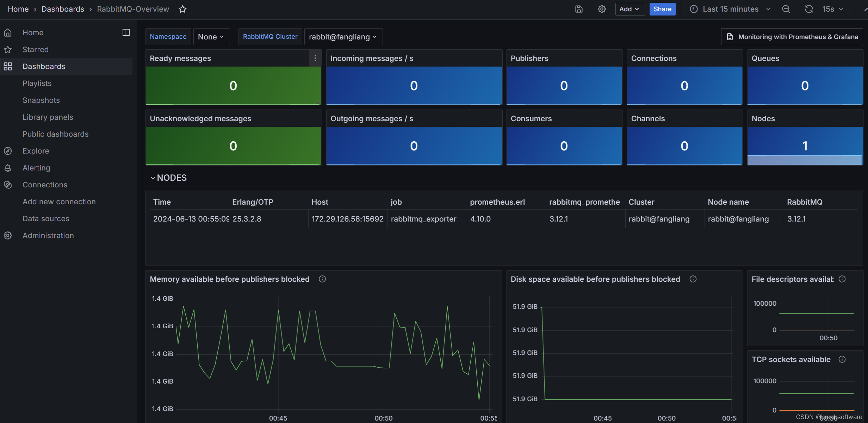
Task: Open the 15s refresh interval dropdown
Action: pos(832,9)
